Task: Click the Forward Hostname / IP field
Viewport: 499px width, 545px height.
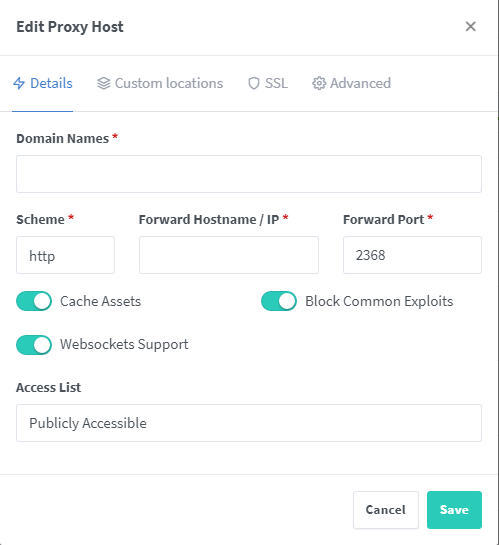Action: 229,255
